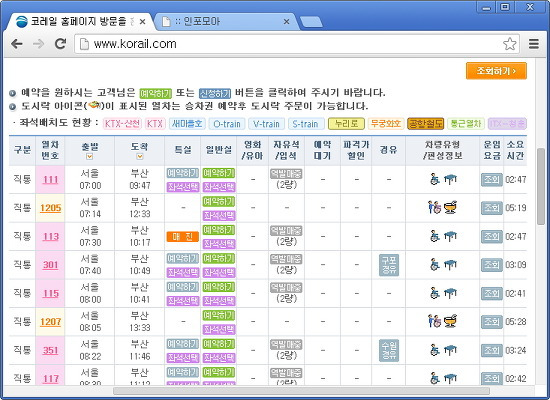
Task: View 구포경유 route for train 301
Action: click(x=389, y=265)
